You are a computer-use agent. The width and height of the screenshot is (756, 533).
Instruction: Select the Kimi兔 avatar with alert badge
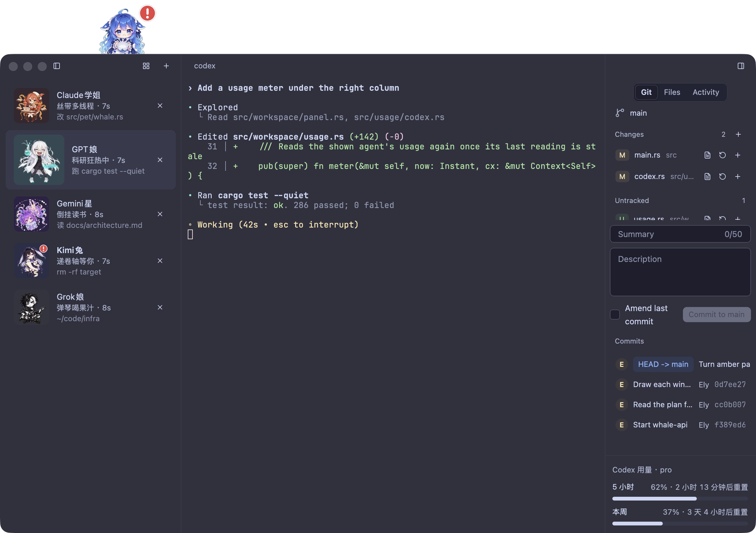31,261
